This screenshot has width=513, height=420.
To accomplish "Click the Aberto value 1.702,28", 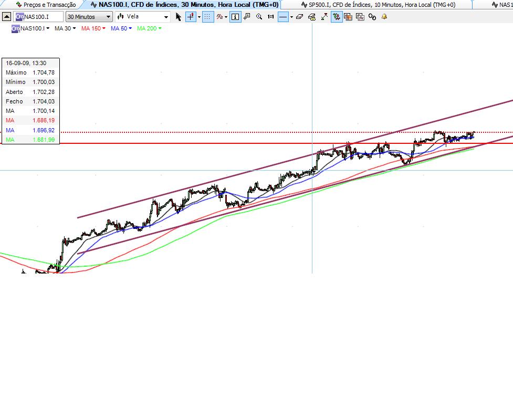I will (x=44, y=92).
